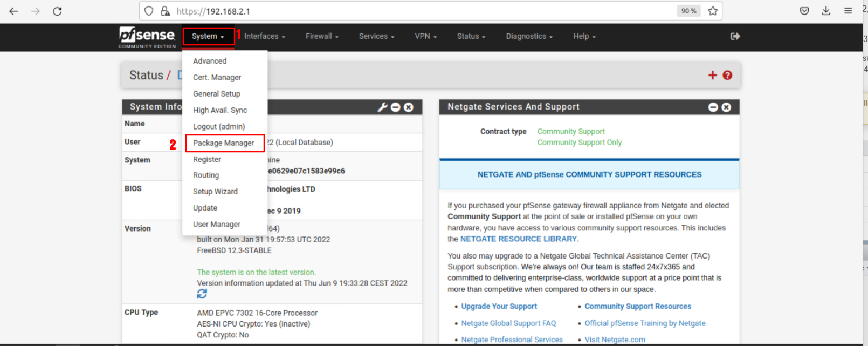Bookmark this page with the star icon
Viewport: 868px width, 346px height.
713,11
